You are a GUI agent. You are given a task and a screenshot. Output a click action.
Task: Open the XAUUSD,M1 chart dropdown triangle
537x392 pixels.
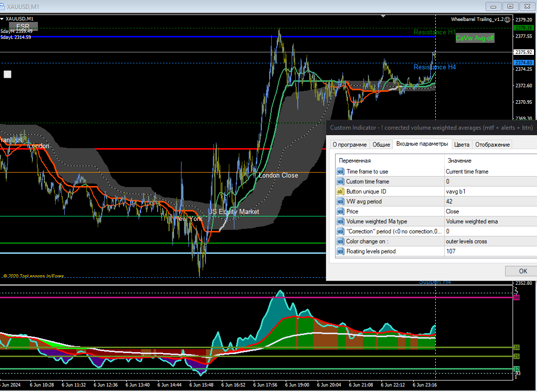pyautogui.click(x=2, y=19)
